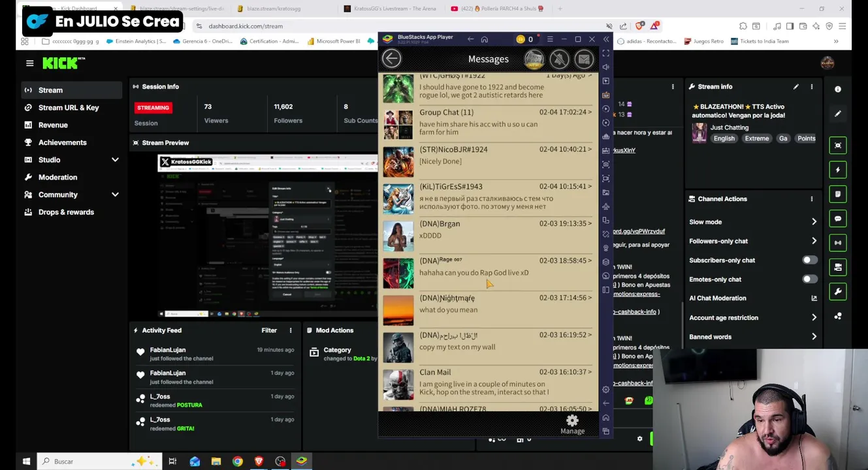Click browser address bar dashboard.kick.com/stream
Screen dimensions: 868x470
(x=246, y=26)
